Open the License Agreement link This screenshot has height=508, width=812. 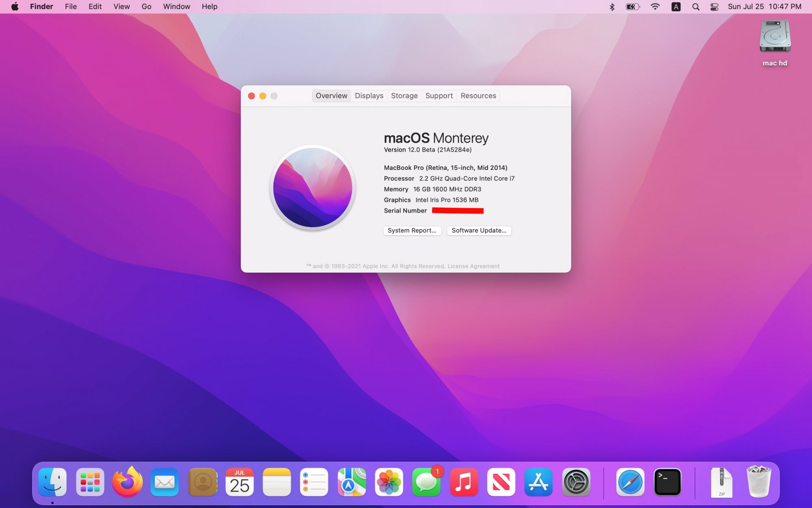click(473, 266)
